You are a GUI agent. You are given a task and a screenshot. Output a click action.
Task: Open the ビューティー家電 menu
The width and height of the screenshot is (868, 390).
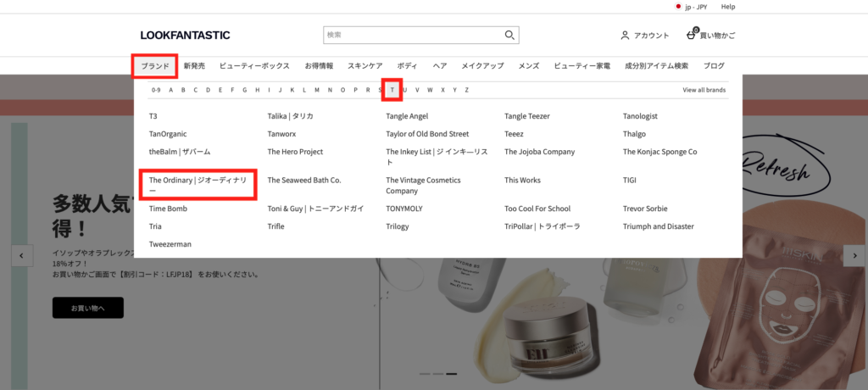pos(581,66)
